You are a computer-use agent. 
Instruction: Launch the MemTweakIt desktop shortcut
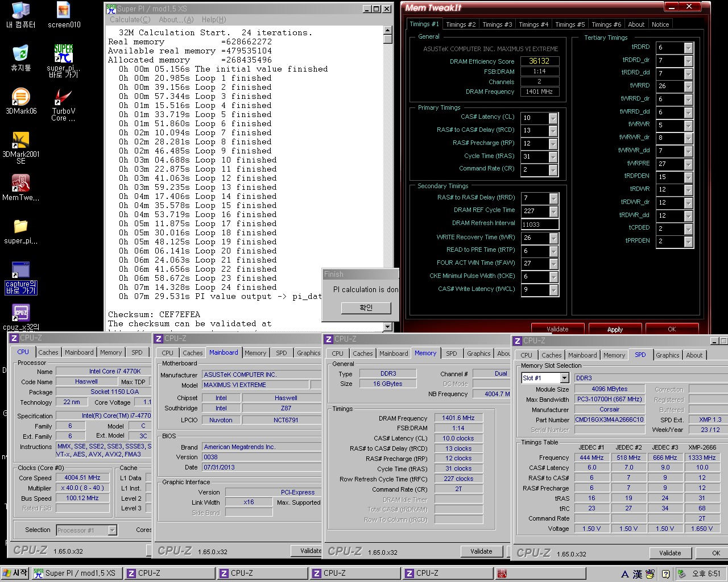click(x=20, y=188)
